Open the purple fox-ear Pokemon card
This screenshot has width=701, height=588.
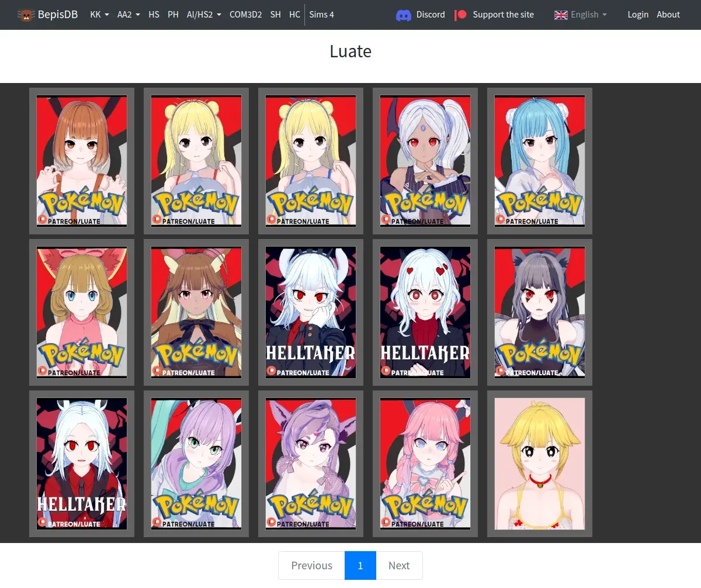tap(311, 464)
